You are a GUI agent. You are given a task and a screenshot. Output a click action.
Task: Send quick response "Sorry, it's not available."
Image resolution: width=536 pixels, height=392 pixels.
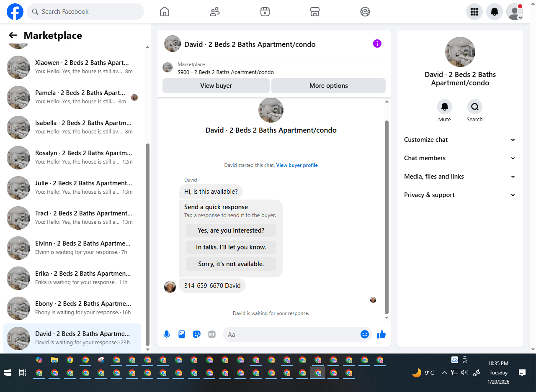tap(231, 264)
